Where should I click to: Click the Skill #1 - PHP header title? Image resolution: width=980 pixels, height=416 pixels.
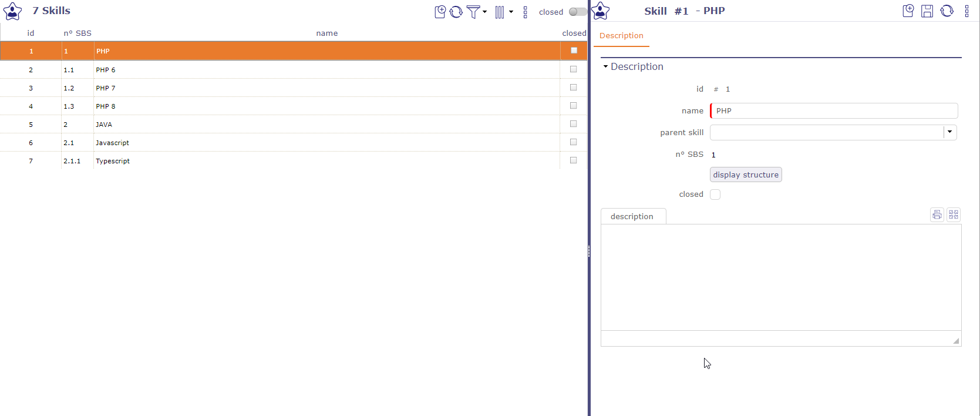(x=685, y=11)
